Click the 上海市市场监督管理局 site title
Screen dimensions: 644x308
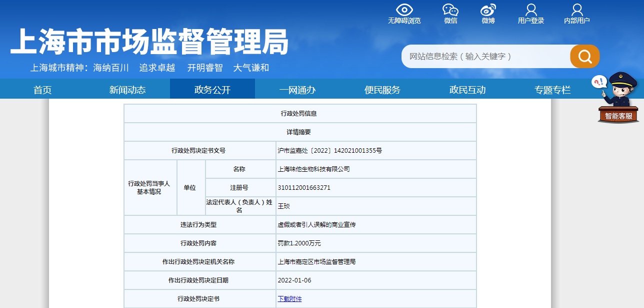tap(149, 41)
